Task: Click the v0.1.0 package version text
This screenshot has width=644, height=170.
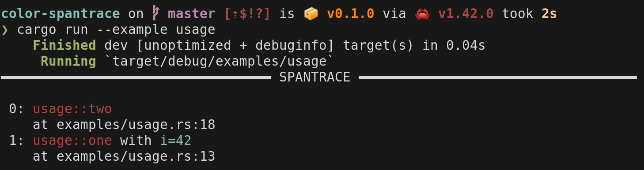Action: click(x=351, y=14)
